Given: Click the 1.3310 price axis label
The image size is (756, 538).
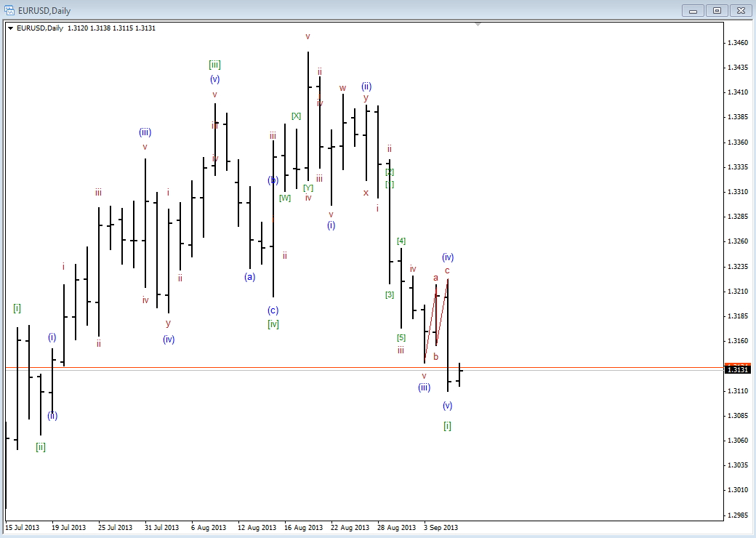Looking at the screenshot, I should click(x=738, y=192).
